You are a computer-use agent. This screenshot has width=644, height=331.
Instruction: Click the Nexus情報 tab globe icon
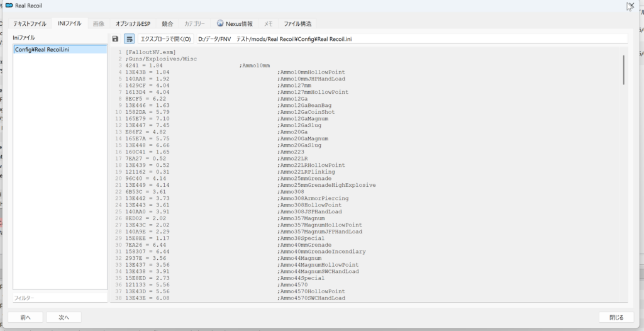tap(220, 24)
